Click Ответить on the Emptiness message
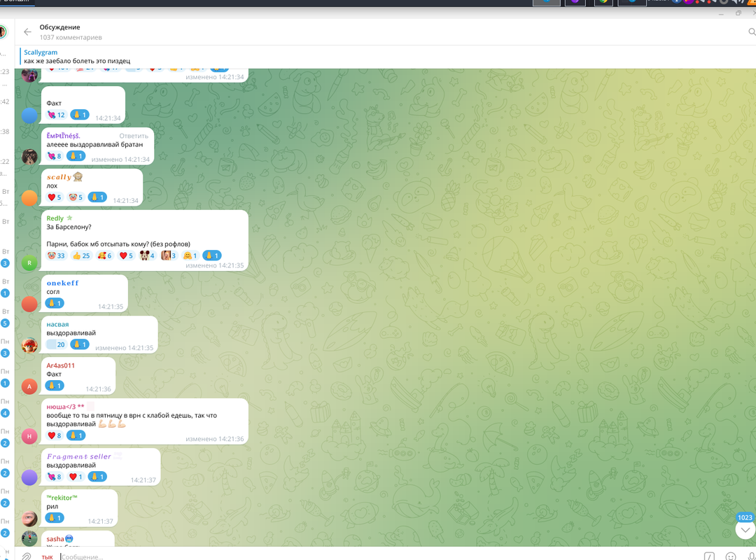Viewport: 756px width, 560px height. (x=134, y=136)
